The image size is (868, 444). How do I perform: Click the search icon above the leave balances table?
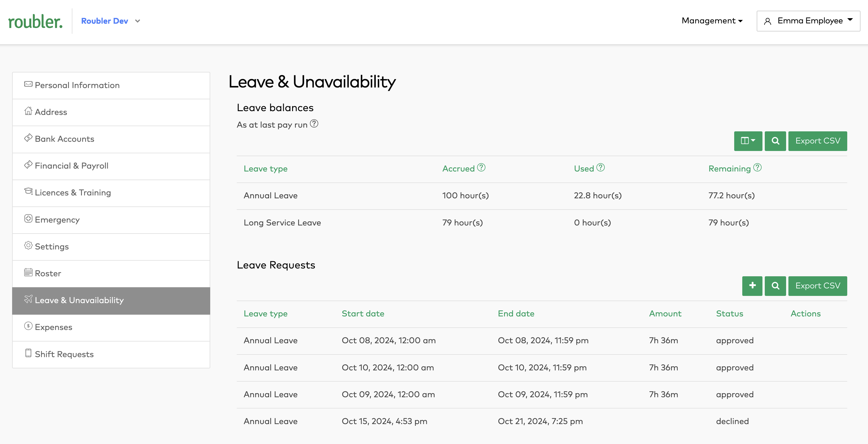click(775, 141)
